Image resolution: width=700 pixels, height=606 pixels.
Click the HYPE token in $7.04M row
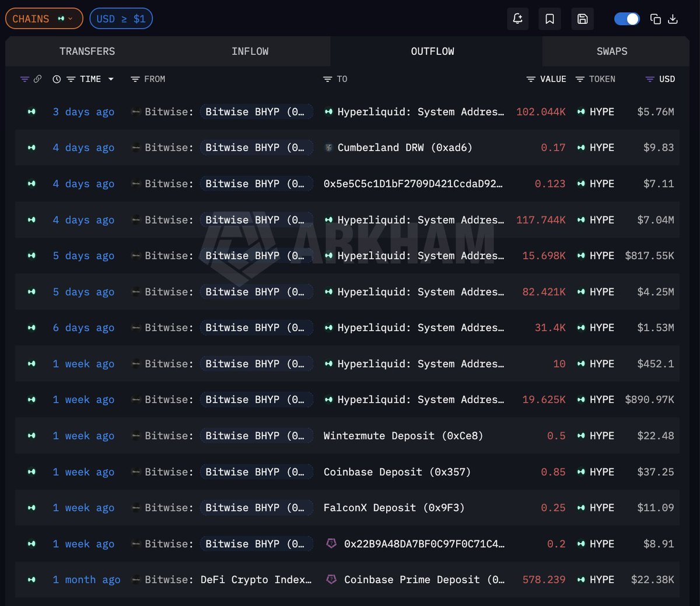click(601, 220)
